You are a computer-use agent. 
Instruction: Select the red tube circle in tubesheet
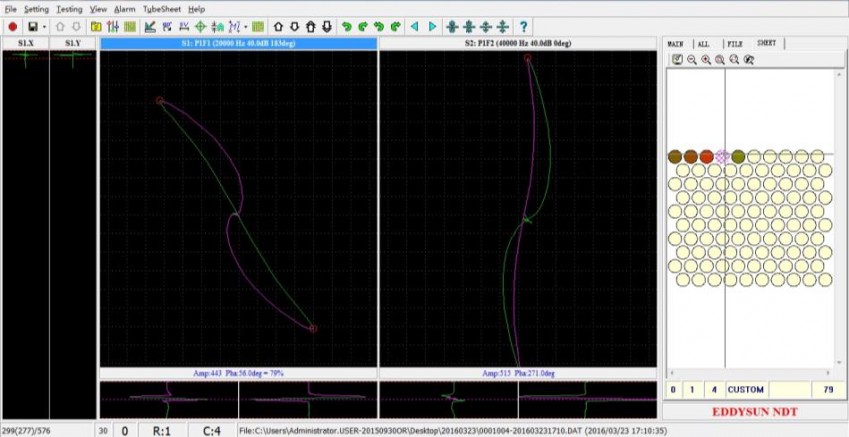[707, 157]
